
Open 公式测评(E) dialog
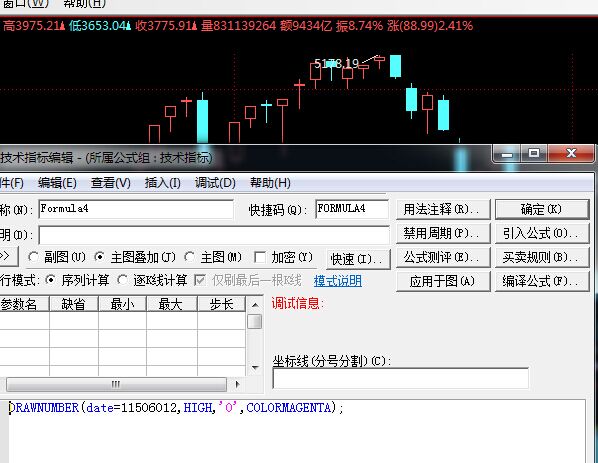point(443,257)
